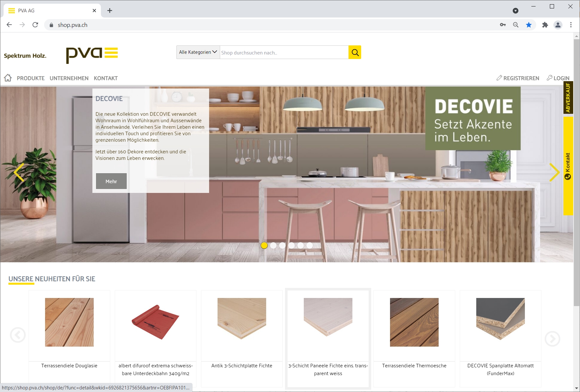Click Terrassendiele Thermoesche product title
Screen dimensions: 580x392
point(414,366)
